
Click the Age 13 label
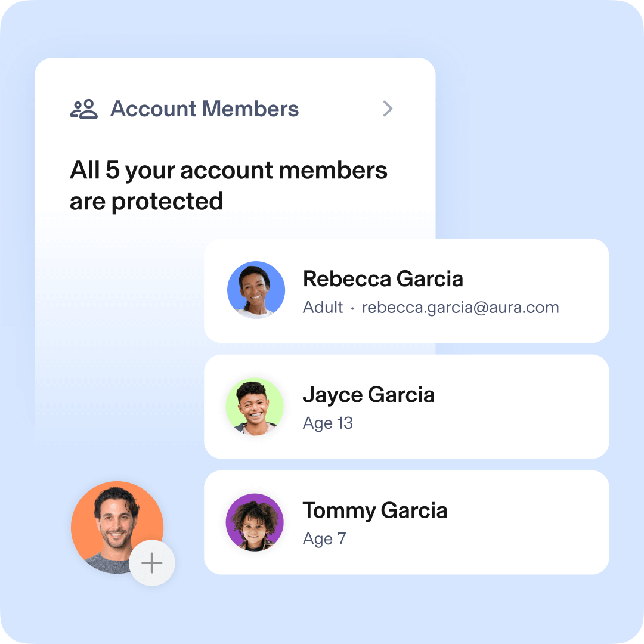point(328,423)
